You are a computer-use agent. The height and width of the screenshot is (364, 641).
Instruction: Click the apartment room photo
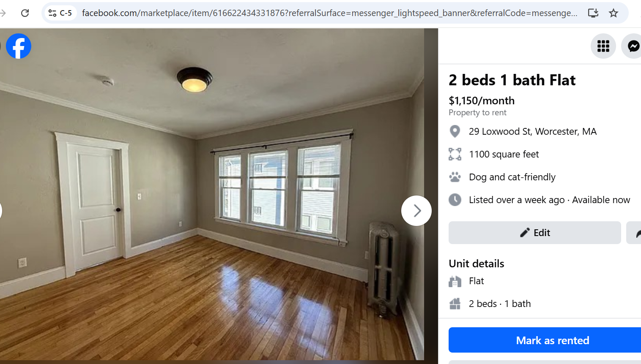tap(212, 194)
